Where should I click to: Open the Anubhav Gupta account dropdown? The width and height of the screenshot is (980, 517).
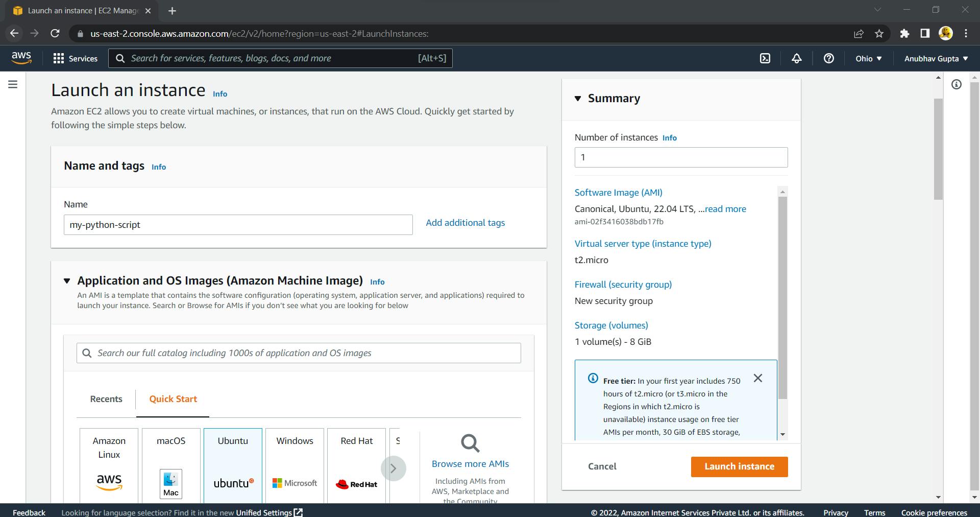pos(936,59)
